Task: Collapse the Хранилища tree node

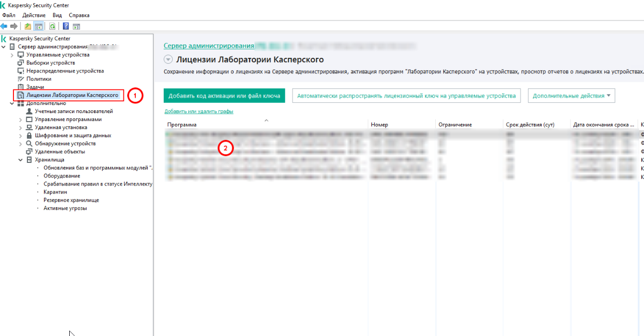Action: click(x=21, y=160)
